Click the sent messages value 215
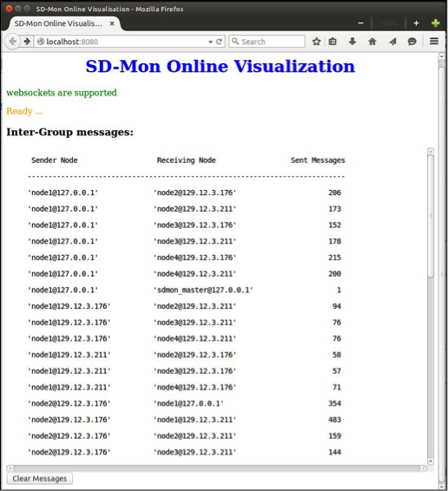Viewport: 448px width, 491px height. (334, 258)
